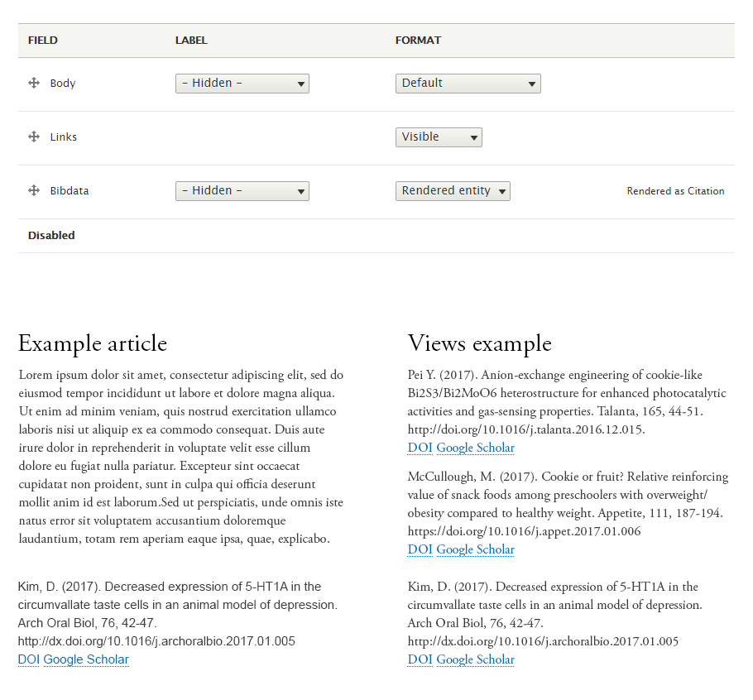Open the Bibdata format Rendered entity dropdown
The image size is (753, 700).
click(x=453, y=190)
